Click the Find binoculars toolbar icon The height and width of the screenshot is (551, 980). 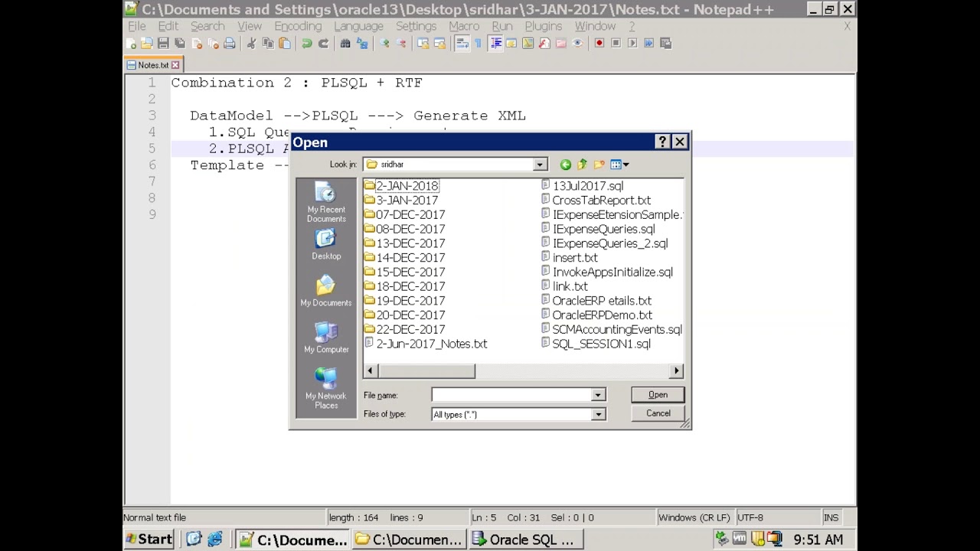click(345, 44)
